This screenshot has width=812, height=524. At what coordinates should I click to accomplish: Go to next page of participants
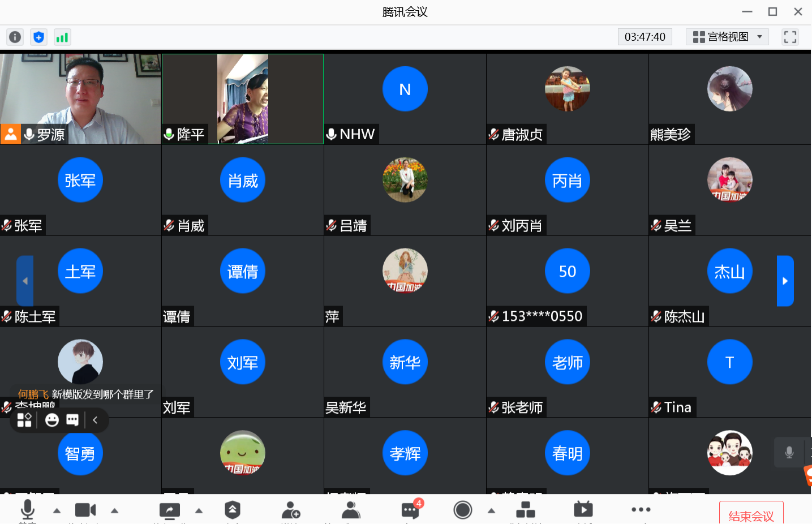[785, 281]
